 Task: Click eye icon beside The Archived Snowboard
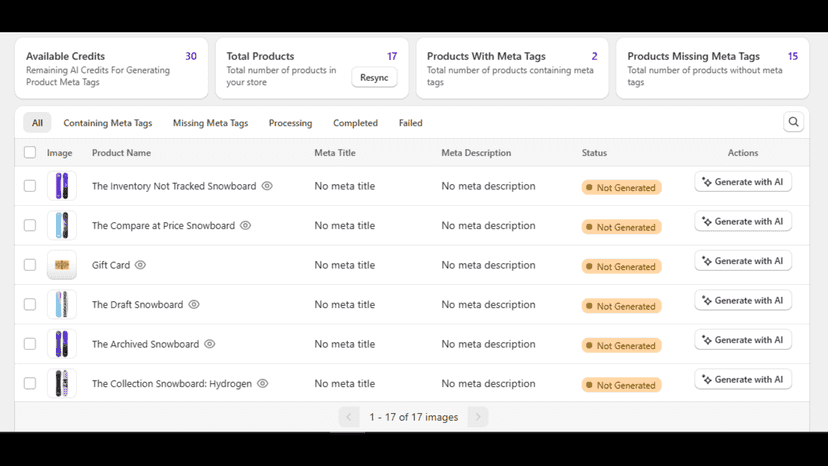[210, 344]
